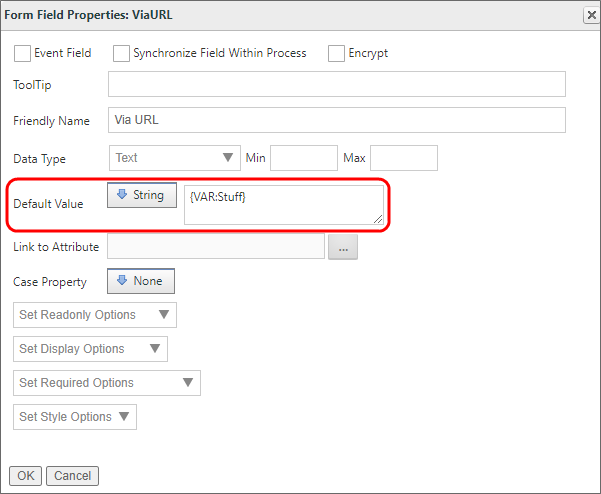Expand Set Readonly Options dropdown
Viewport: 601px width, 494px height.
point(95,315)
